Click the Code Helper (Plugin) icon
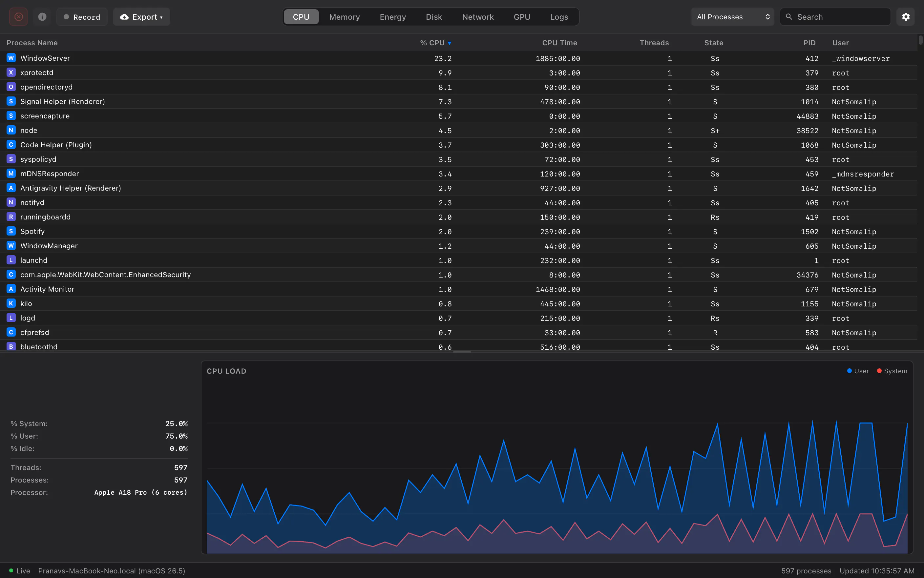 [11, 145]
